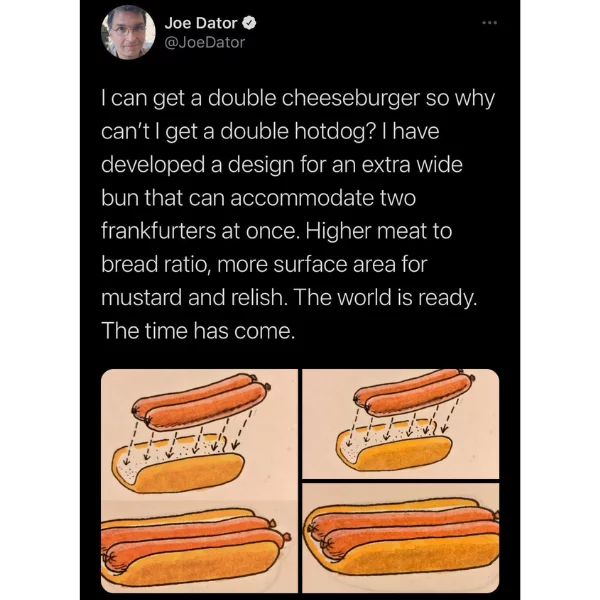
Task: Click the two frankfurters in top-right image
Action: click(x=414, y=392)
